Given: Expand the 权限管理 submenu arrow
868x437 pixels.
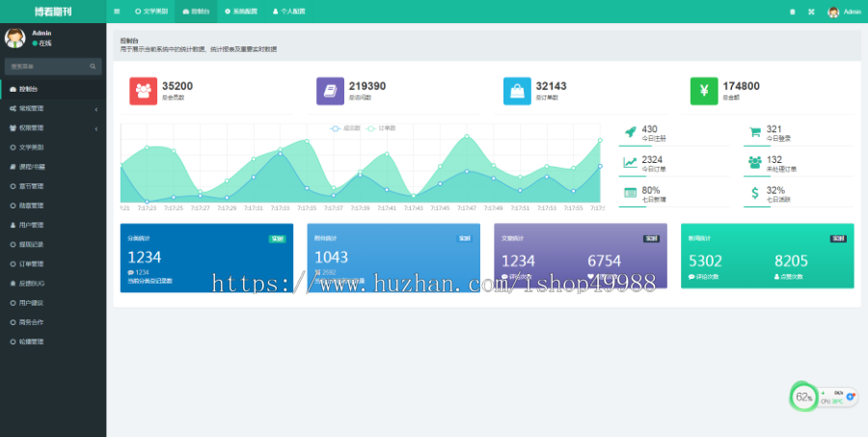Looking at the screenshot, I should point(95,128).
